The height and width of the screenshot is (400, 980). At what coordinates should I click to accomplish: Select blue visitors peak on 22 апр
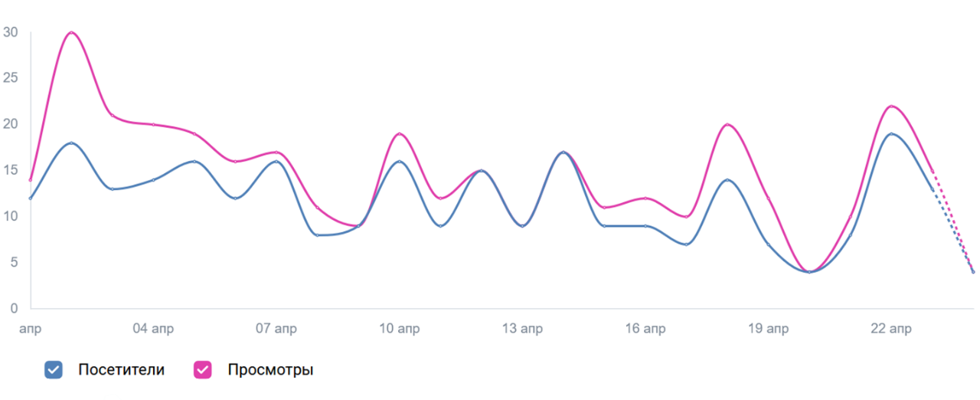[x=892, y=134]
